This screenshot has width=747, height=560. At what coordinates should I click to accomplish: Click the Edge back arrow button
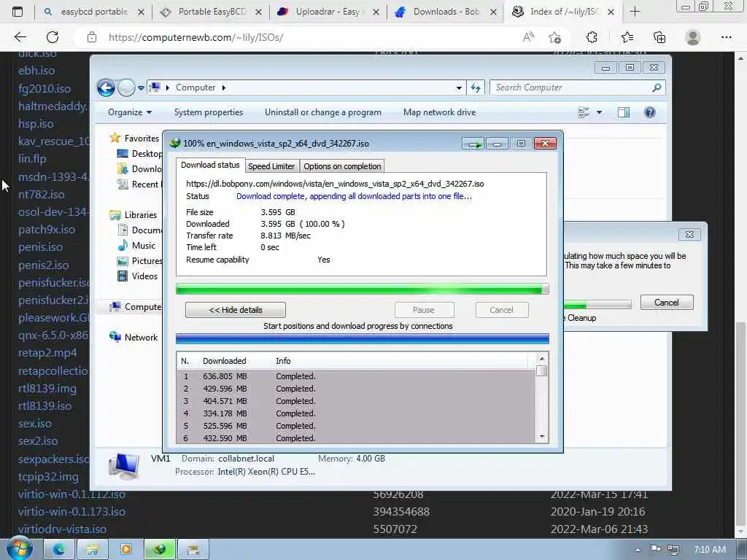click(20, 37)
